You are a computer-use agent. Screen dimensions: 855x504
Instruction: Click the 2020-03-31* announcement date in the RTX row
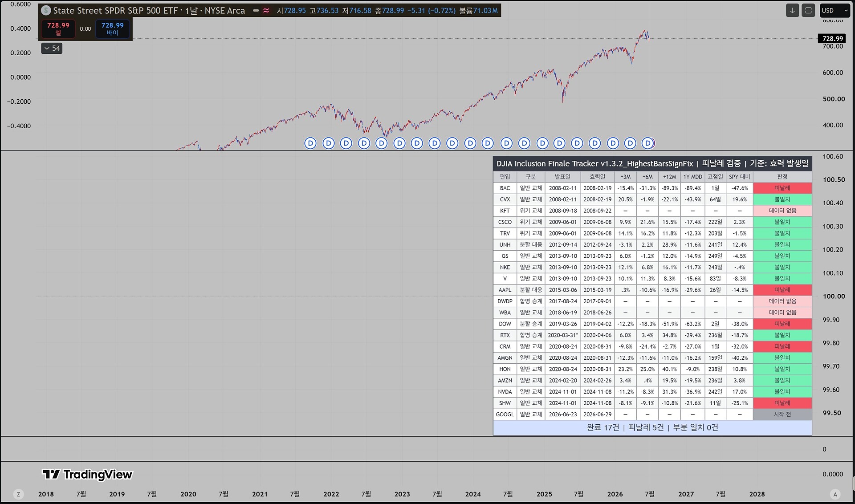pyautogui.click(x=563, y=335)
